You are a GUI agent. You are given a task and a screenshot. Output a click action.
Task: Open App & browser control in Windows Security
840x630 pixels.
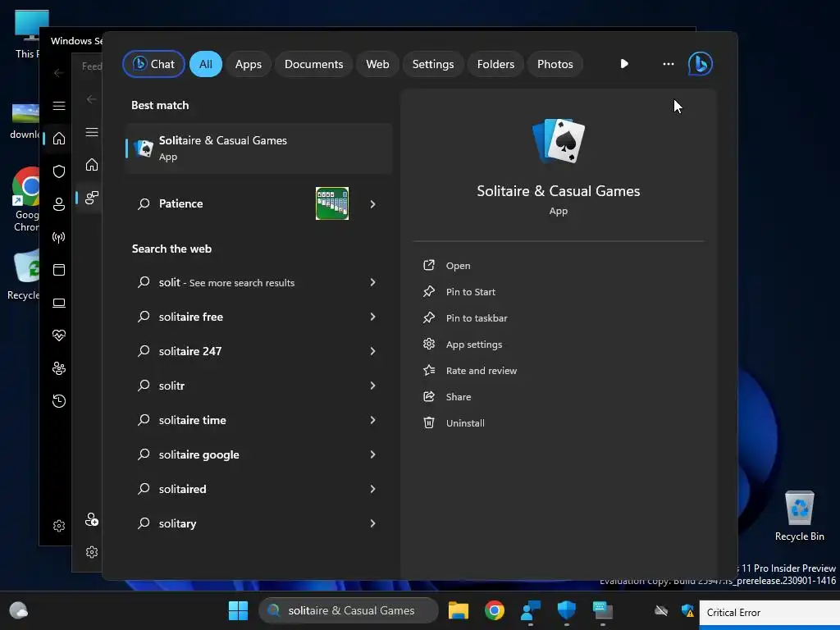coord(59,270)
